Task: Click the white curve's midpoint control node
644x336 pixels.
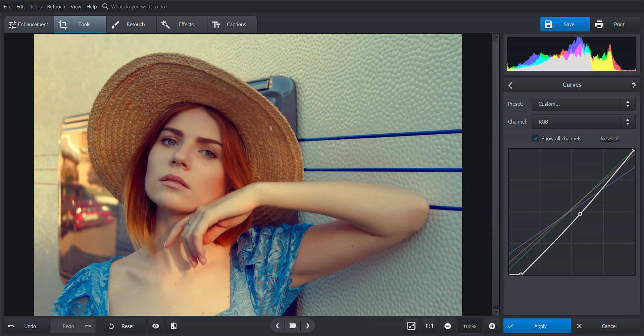Action: point(580,213)
